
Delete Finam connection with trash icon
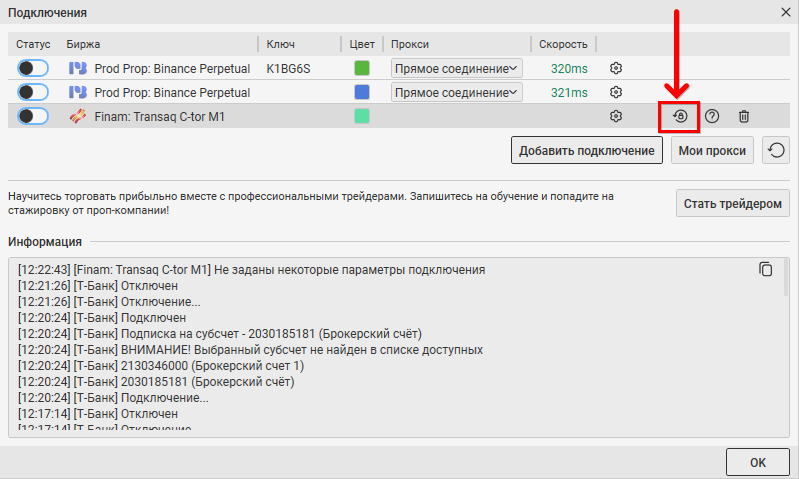(x=744, y=116)
